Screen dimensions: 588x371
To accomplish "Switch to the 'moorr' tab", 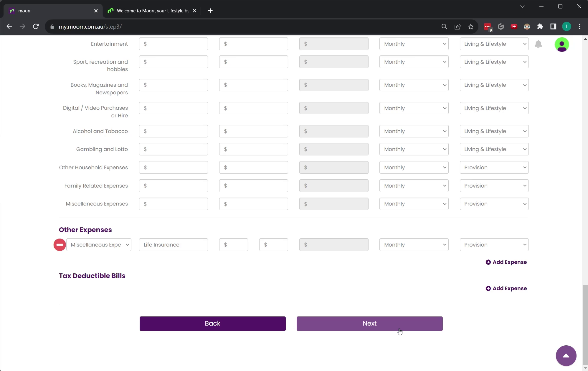I will (x=53, y=11).
